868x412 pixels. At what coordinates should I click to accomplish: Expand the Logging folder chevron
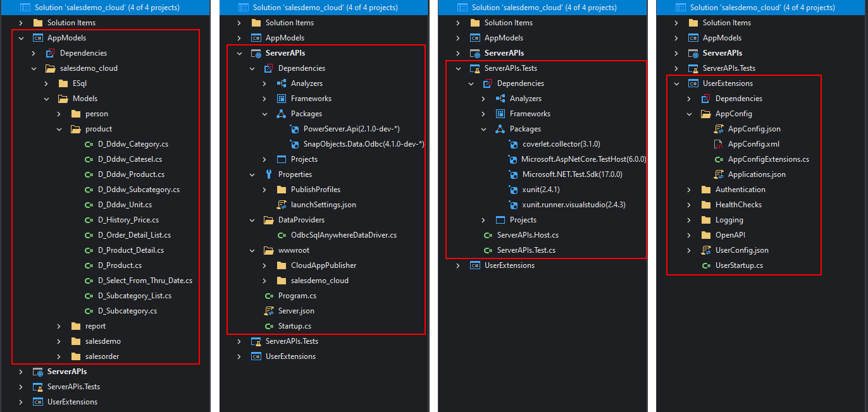(x=689, y=220)
